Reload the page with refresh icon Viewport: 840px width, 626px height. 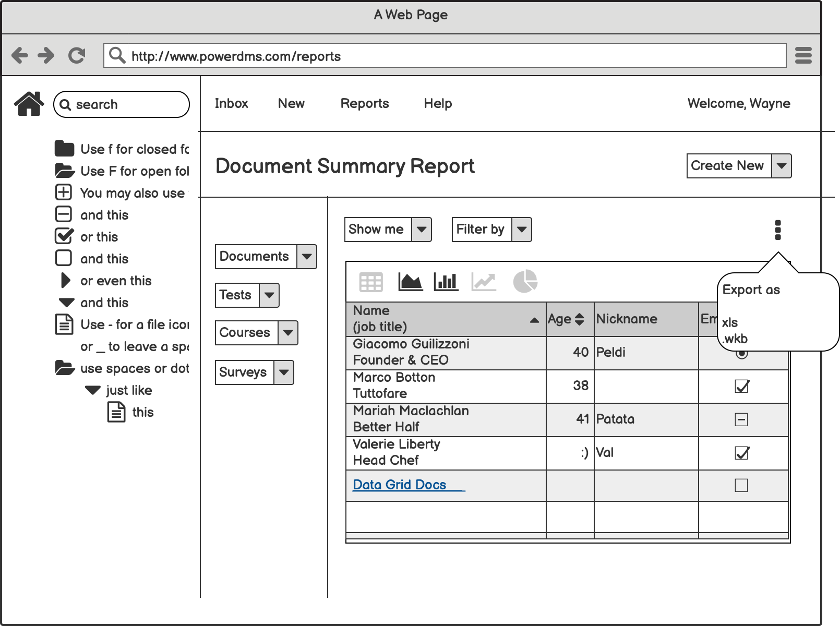(77, 55)
